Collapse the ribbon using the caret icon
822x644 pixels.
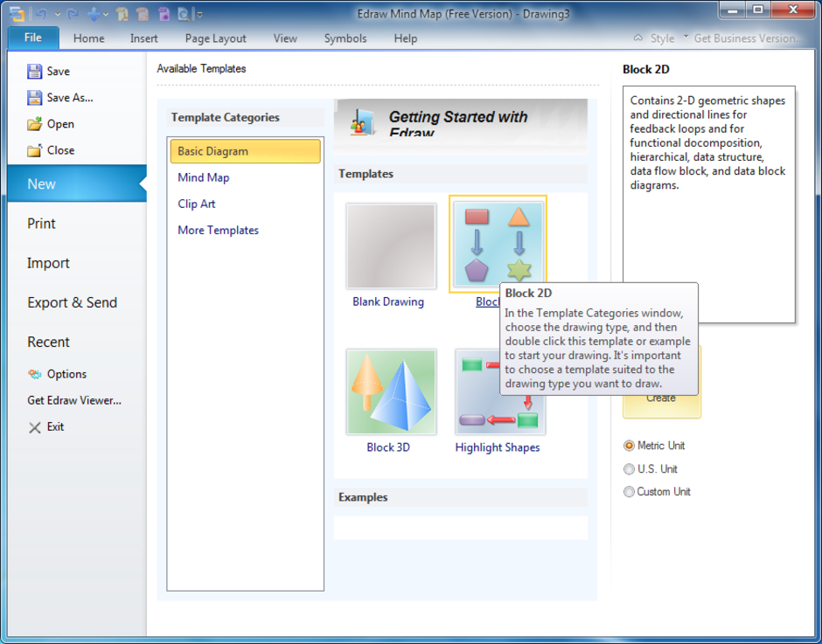click(x=638, y=38)
